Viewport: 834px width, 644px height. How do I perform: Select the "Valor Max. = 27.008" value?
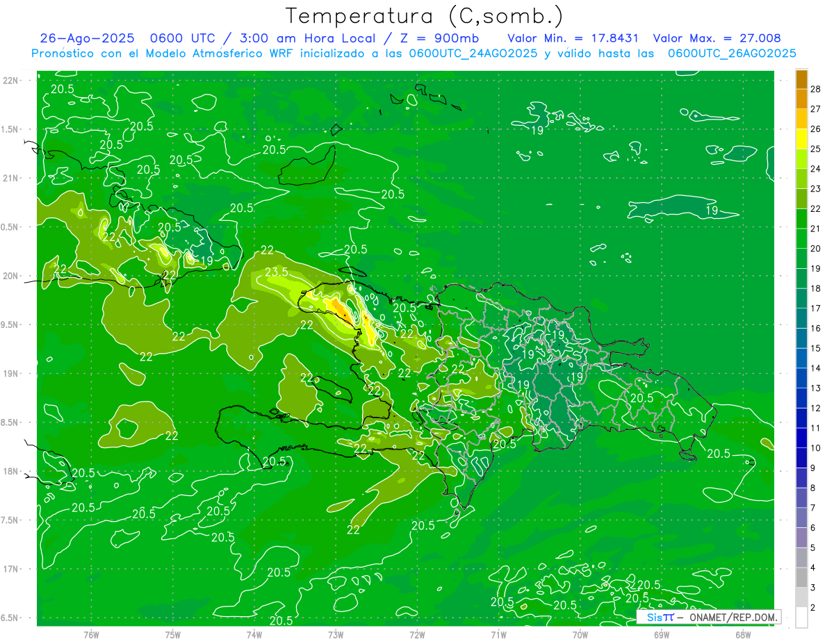pyautogui.click(x=717, y=39)
